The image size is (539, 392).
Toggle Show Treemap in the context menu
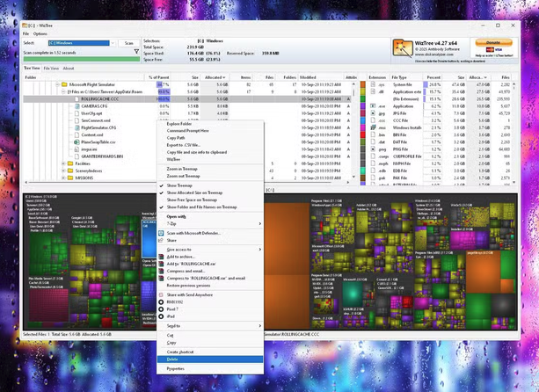210,185
